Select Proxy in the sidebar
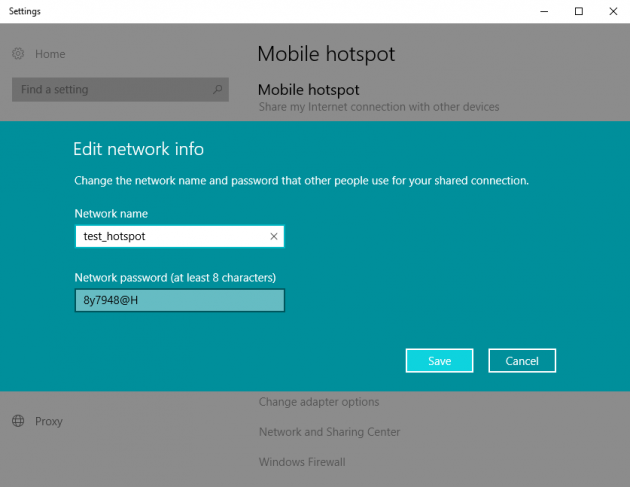 coord(49,421)
